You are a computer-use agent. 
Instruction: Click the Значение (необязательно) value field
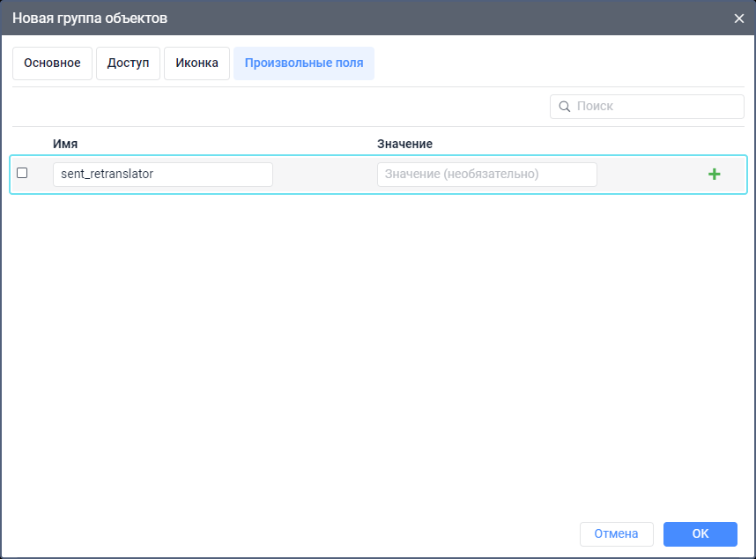[x=486, y=175]
